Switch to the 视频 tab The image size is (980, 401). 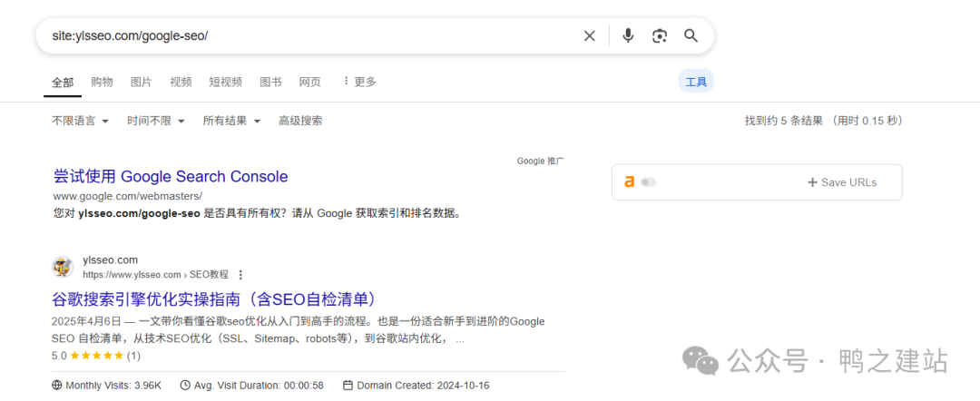181,82
